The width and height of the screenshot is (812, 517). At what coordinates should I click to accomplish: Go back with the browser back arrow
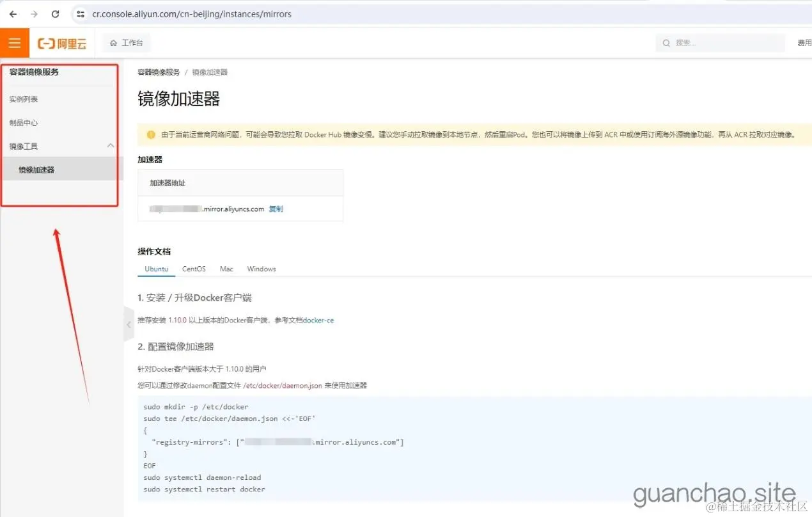(13, 14)
